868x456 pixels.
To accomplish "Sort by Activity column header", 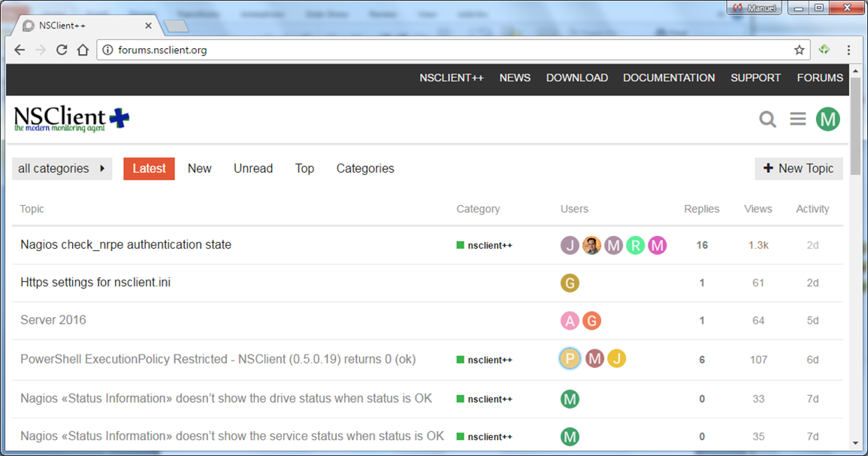I will (x=812, y=209).
